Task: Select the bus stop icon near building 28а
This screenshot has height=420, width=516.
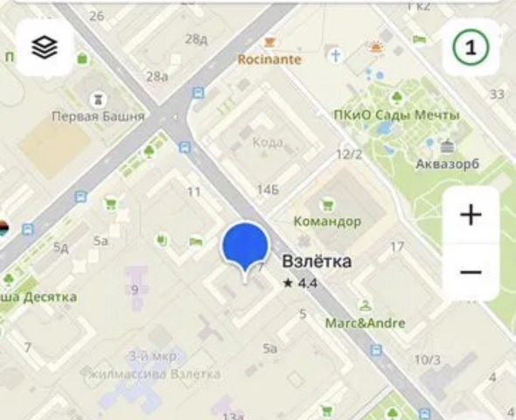Action: (199, 93)
